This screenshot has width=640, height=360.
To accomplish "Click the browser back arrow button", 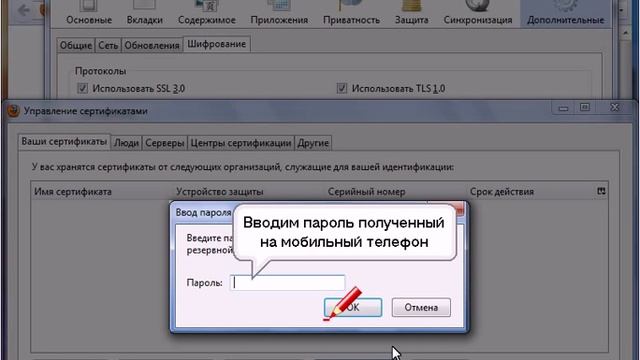I will tap(24, 10).
